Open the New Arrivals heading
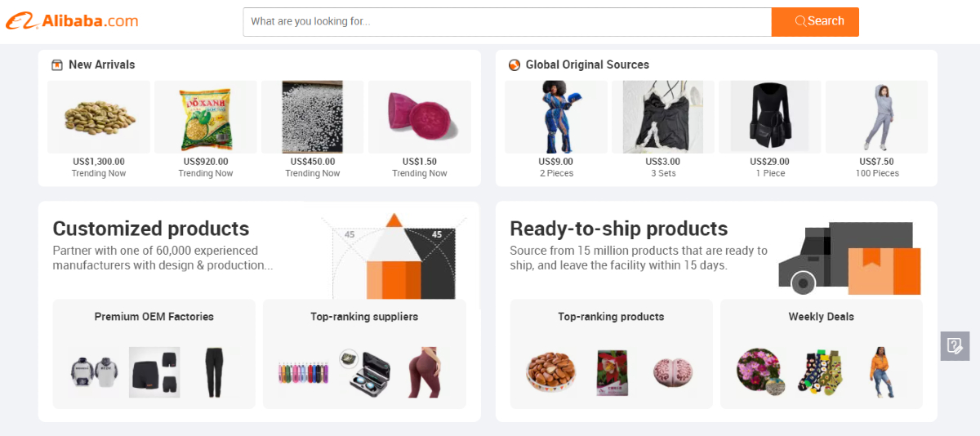The image size is (980, 436). tap(101, 65)
